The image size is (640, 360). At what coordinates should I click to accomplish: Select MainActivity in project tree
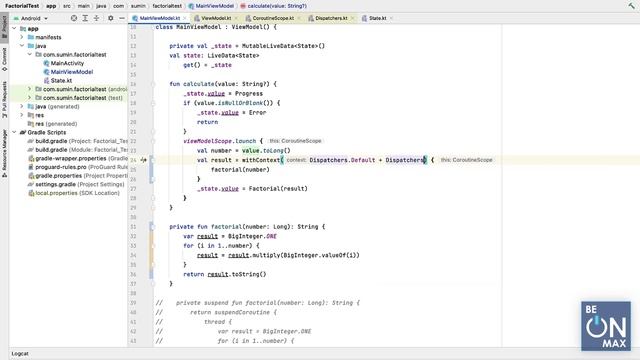click(67, 63)
